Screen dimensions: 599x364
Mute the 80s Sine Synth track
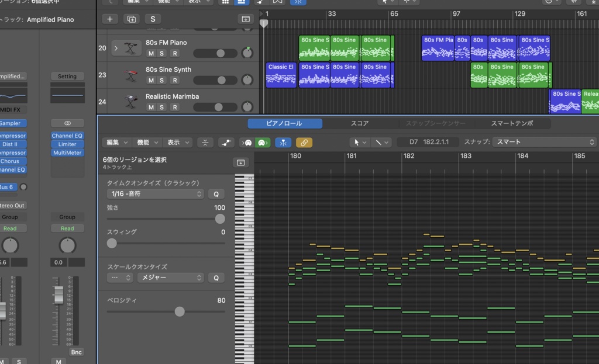[152, 81]
